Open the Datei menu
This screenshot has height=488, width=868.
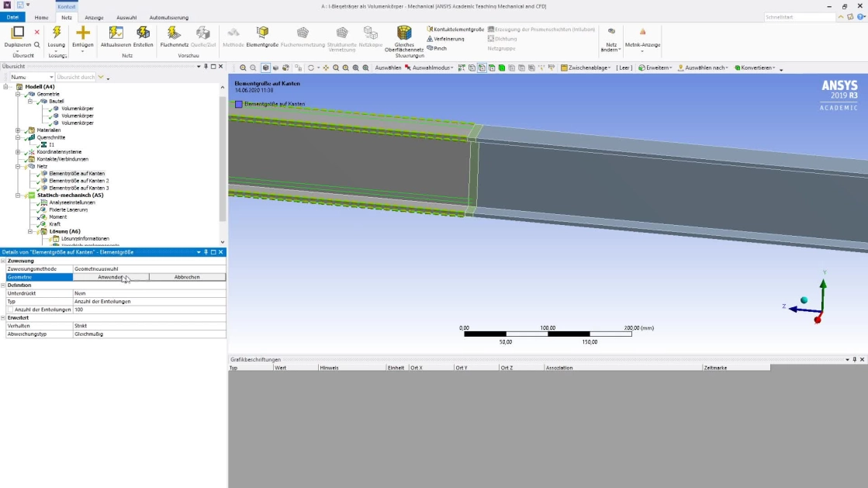pos(12,17)
